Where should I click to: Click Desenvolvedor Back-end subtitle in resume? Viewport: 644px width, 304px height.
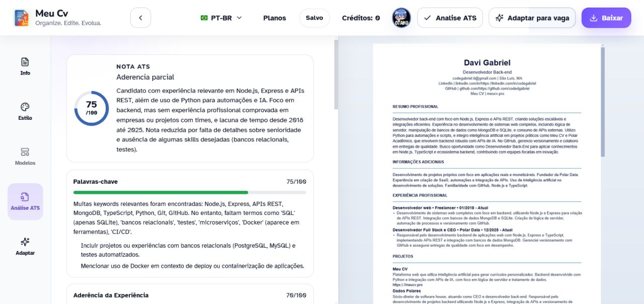click(x=487, y=72)
